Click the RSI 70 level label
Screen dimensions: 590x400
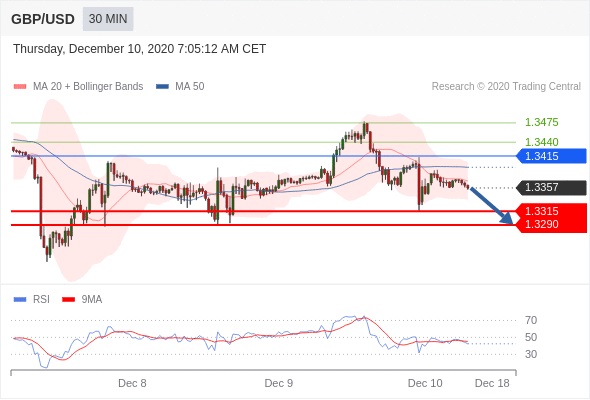point(531,320)
